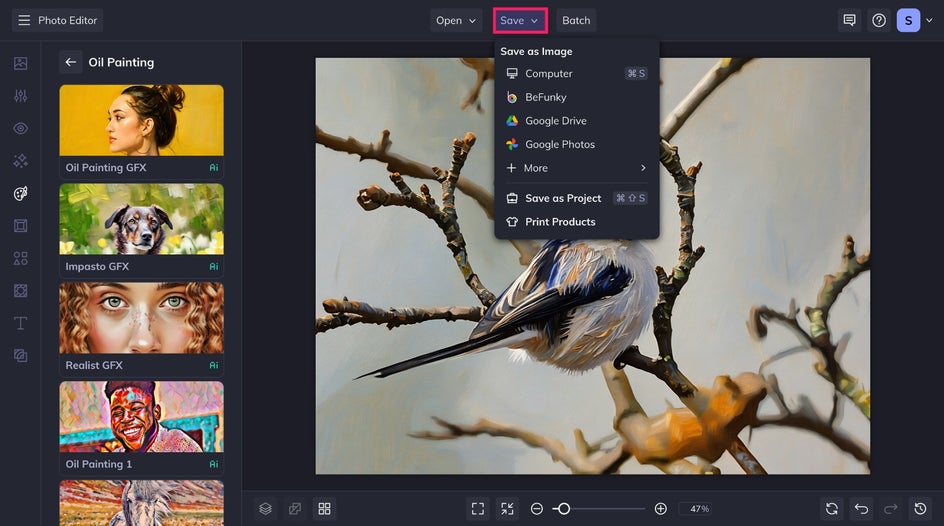This screenshot has height=526, width=944.
Task: Click the actual size collapse icon
Action: (x=508, y=509)
